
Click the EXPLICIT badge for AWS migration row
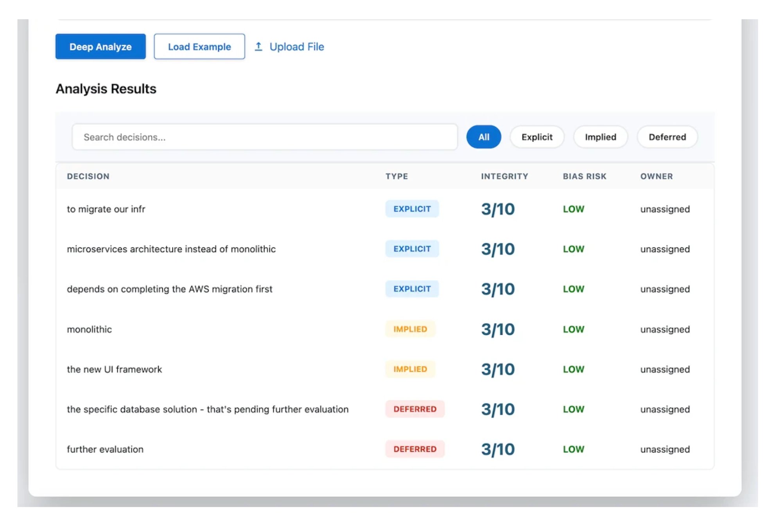pyautogui.click(x=412, y=289)
